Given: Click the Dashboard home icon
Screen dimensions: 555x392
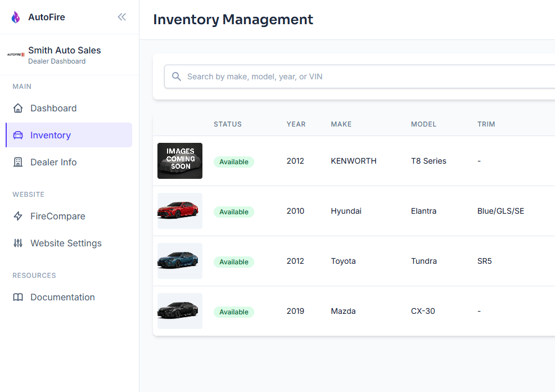Looking at the screenshot, I should click(x=18, y=108).
